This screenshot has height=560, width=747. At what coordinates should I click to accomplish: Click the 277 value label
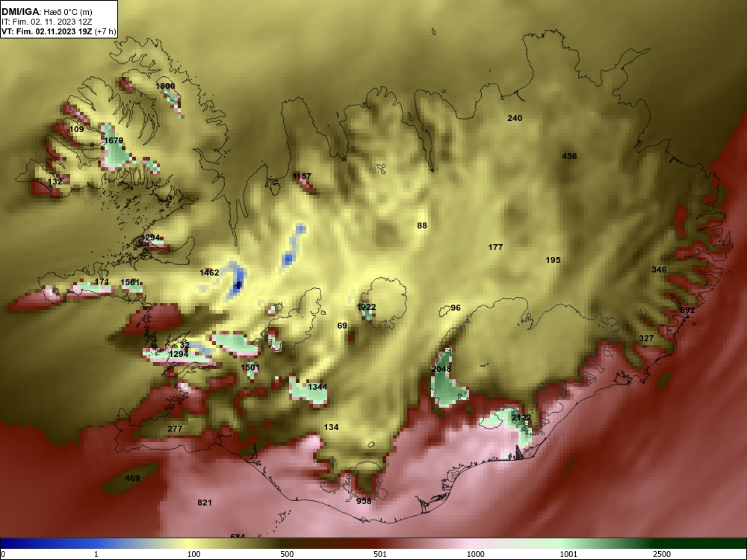[175, 429]
